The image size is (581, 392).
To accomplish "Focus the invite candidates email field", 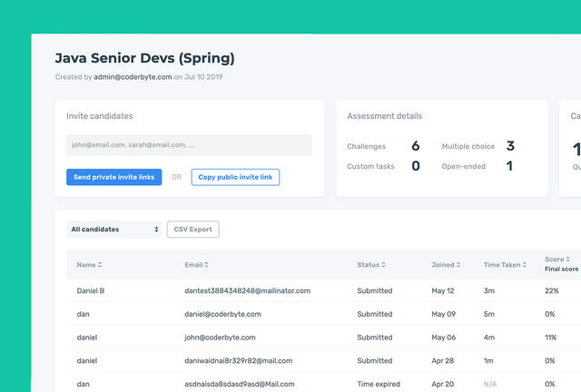I will click(x=189, y=144).
